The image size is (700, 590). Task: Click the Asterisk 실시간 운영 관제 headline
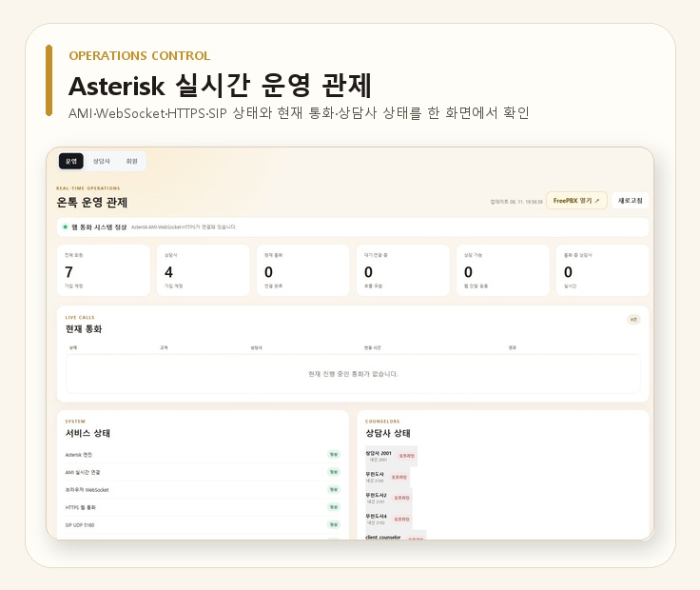pyautogui.click(x=220, y=86)
